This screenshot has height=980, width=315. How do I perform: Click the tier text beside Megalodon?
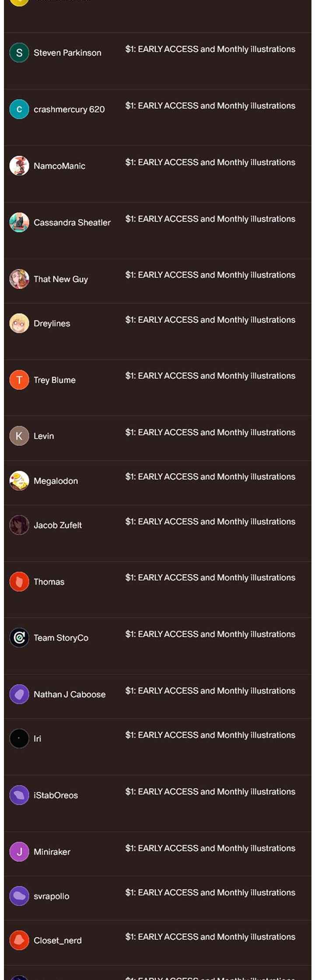(x=210, y=477)
